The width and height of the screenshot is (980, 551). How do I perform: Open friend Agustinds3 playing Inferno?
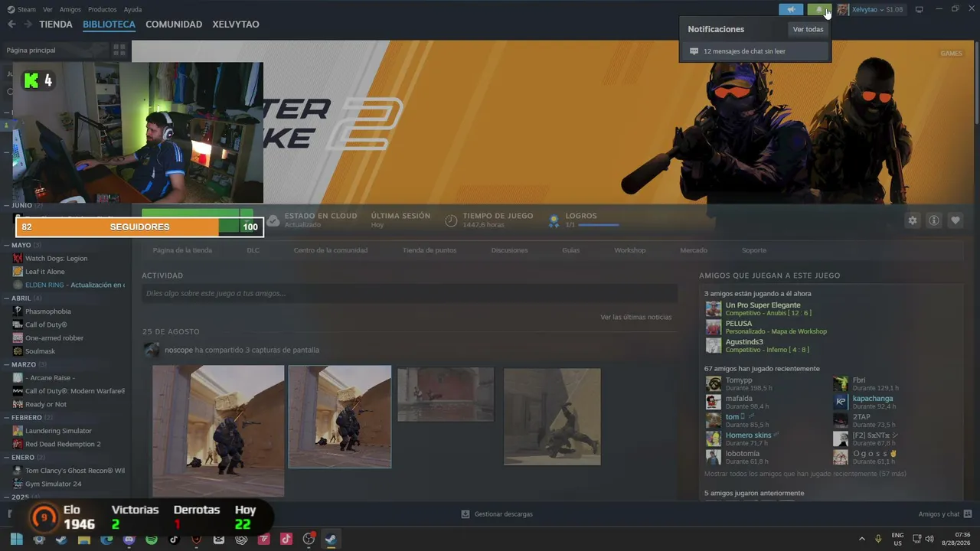coord(744,342)
